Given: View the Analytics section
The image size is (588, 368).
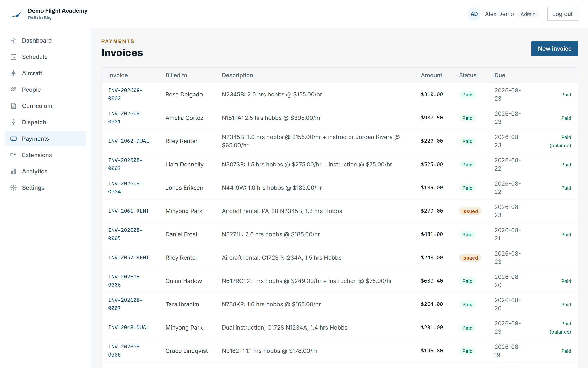Looking at the screenshot, I should 46,171.
